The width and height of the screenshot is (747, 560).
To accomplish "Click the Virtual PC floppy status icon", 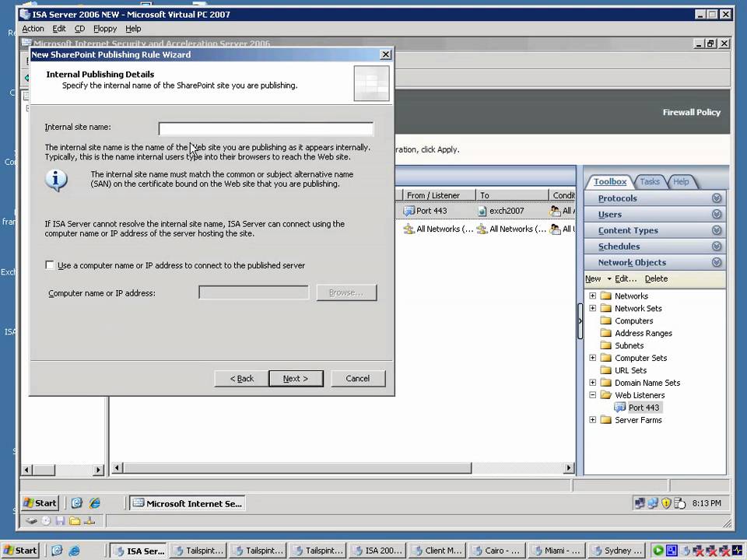I will point(60,521).
